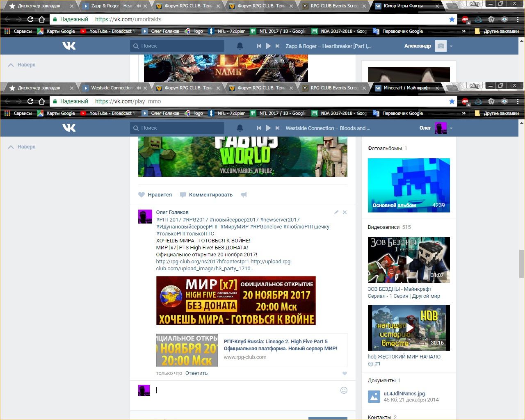
Task: Skip to next track in play_mmo window
Action: (x=278, y=128)
